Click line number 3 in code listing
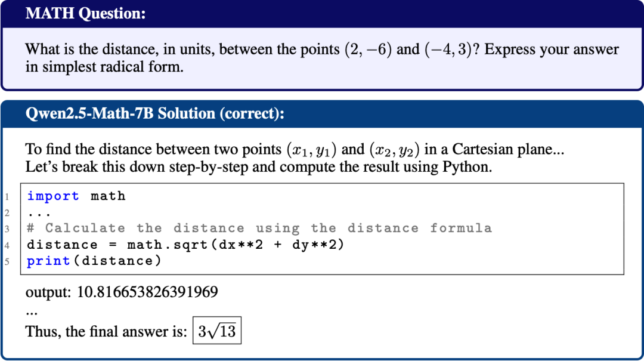 tap(7, 229)
